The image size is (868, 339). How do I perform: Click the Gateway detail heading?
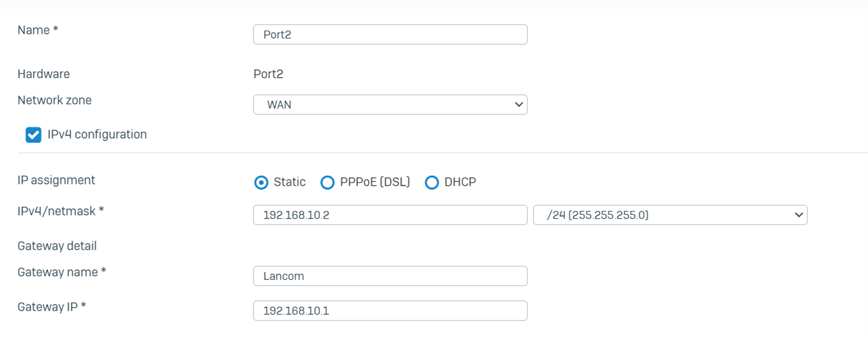57,245
